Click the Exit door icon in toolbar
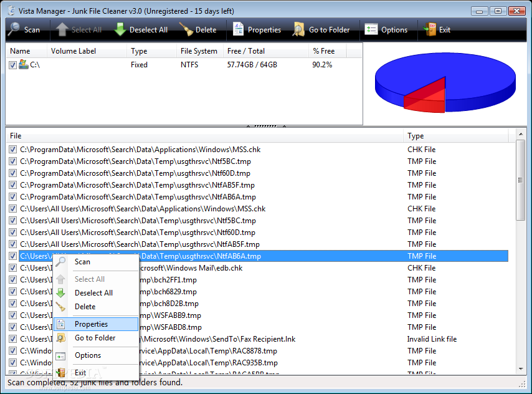This screenshot has height=394, width=532. (x=430, y=29)
